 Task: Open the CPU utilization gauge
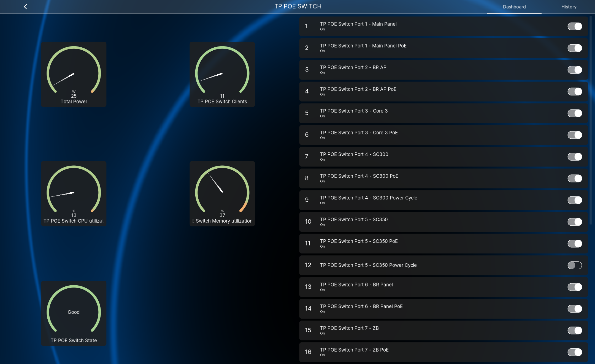[74, 194]
